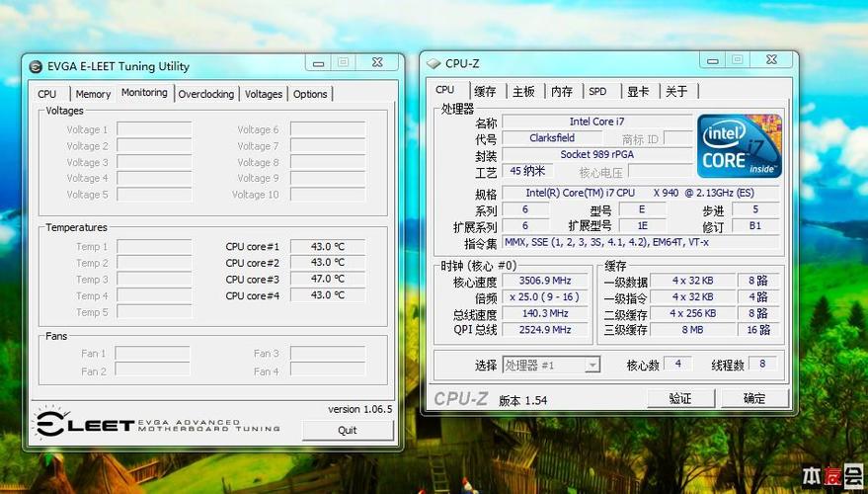Click the CPU-Z 版本 1.54 label

click(x=522, y=400)
